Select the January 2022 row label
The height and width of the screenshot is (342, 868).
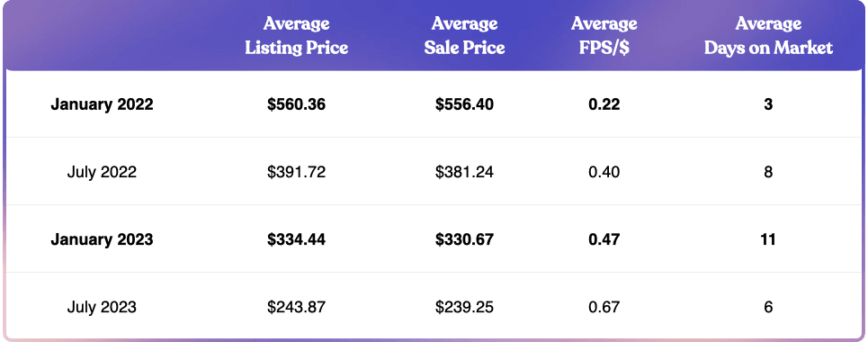[102, 104]
